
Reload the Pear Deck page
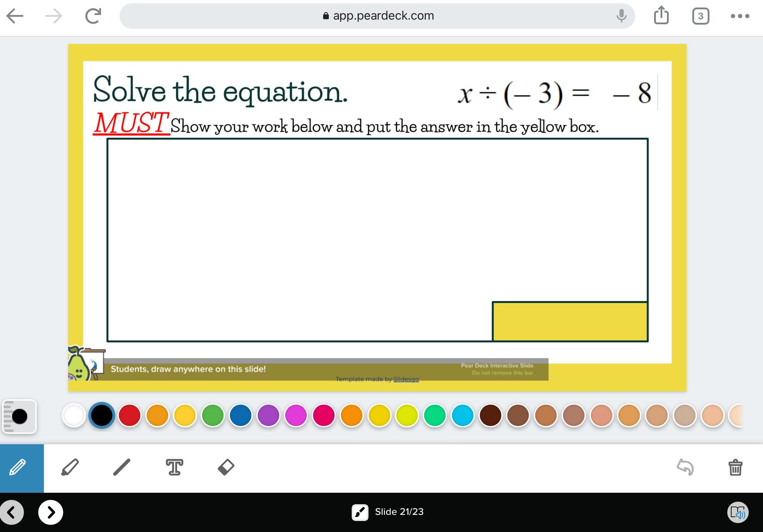click(93, 16)
